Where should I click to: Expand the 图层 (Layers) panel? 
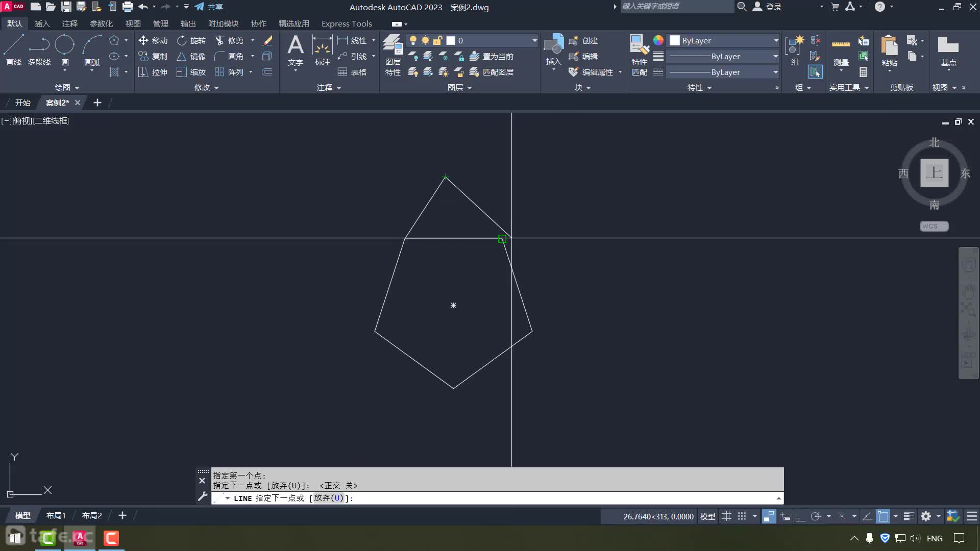pos(459,87)
